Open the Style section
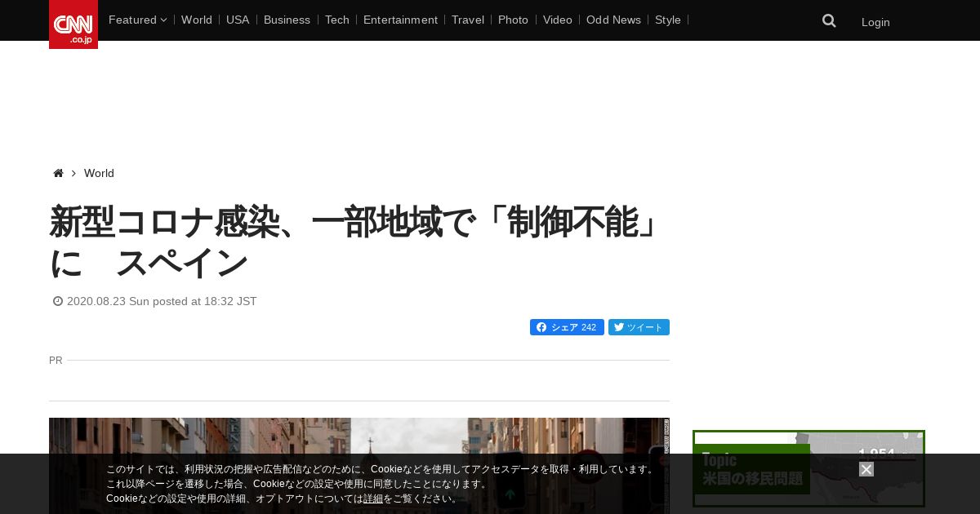 [x=668, y=20]
